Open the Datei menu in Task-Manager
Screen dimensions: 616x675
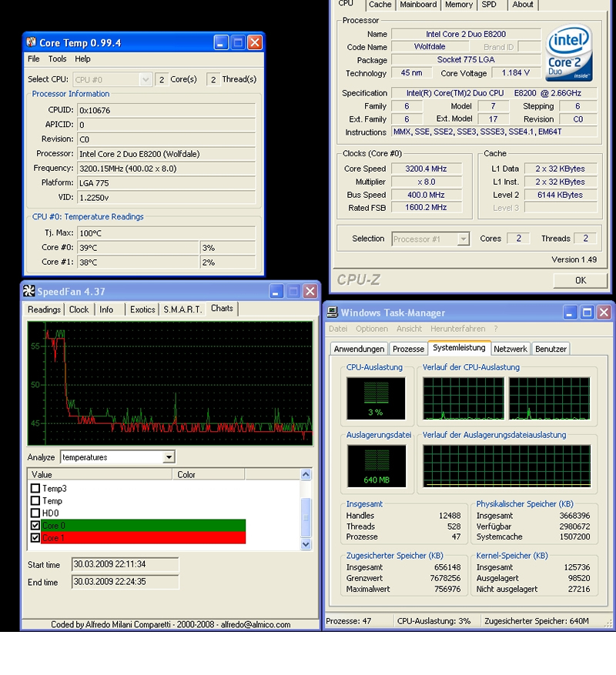[x=338, y=329]
